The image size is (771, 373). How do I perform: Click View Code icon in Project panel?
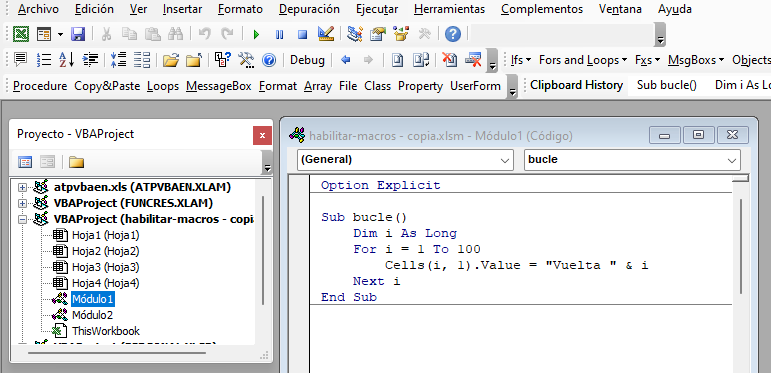click(x=25, y=162)
